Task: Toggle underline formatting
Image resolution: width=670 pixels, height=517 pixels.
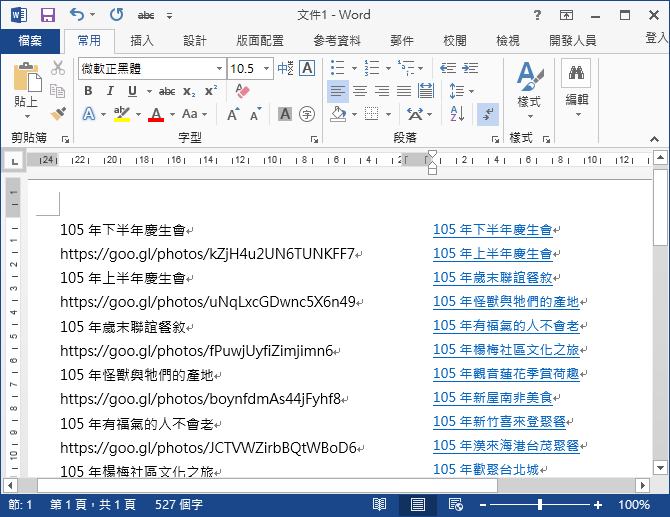Action: [x=132, y=91]
